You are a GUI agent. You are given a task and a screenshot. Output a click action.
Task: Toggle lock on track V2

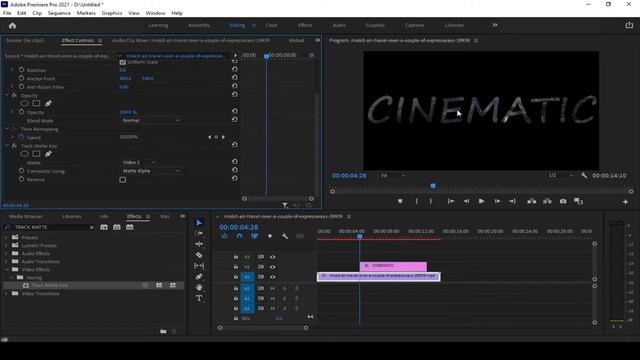(x=236, y=267)
